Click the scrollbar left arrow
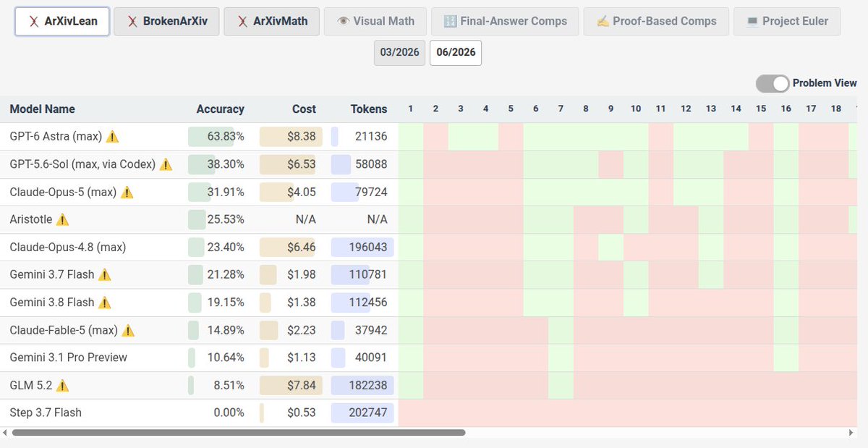Image resolution: width=868 pixels, height=448 pixels. coord(6,433)
